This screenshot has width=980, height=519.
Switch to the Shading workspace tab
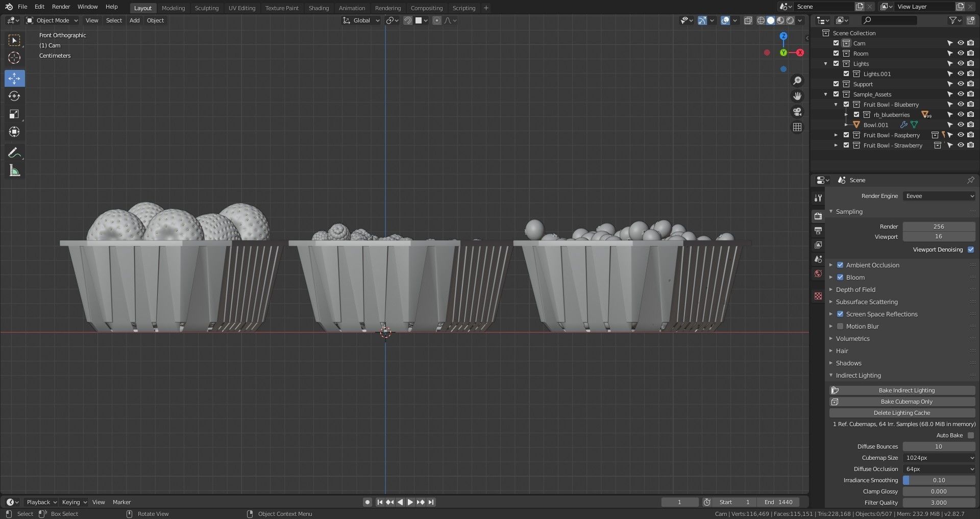[x=318, y=8]
